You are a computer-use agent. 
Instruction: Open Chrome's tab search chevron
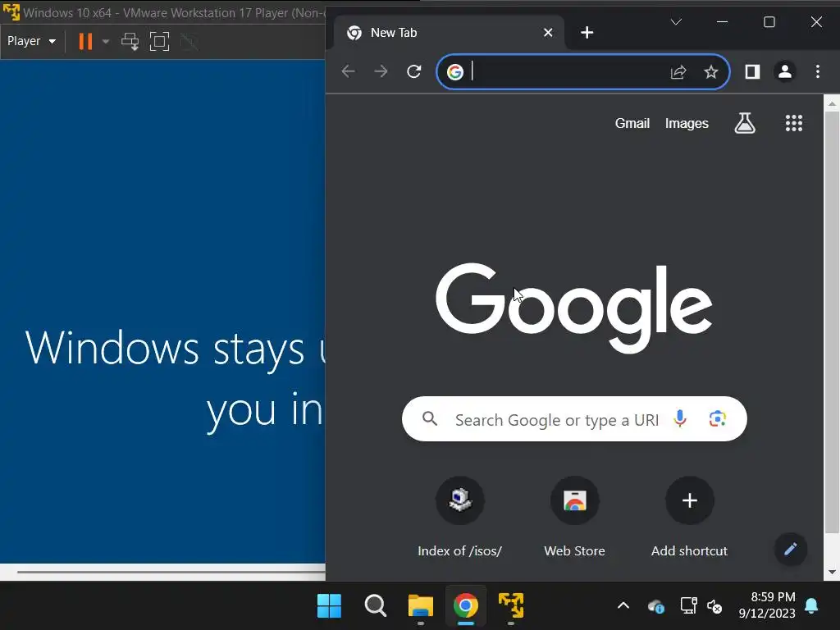[x=676, y=22]
